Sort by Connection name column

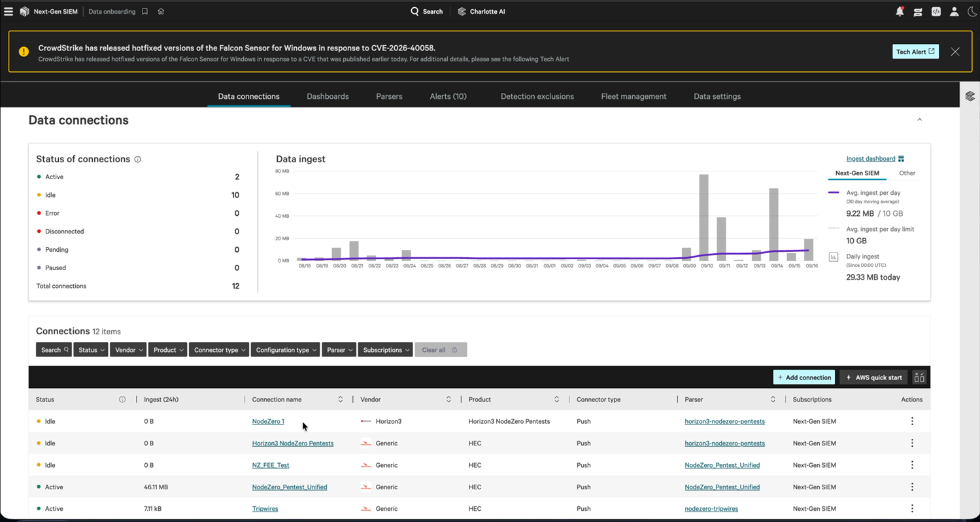point(340,400)
